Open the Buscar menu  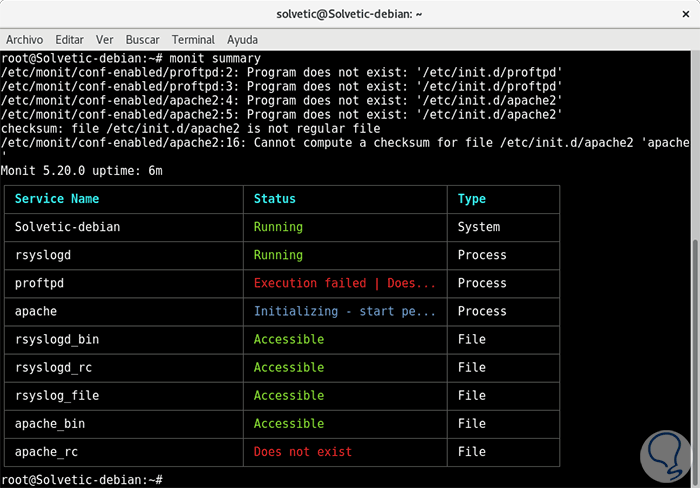(x=143, y=40)
